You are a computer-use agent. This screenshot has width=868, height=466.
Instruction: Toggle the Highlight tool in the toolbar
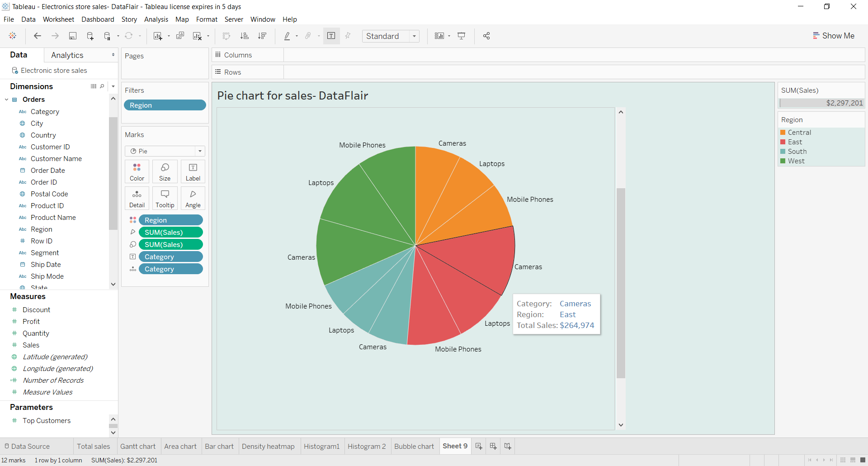tap(288, 36)
